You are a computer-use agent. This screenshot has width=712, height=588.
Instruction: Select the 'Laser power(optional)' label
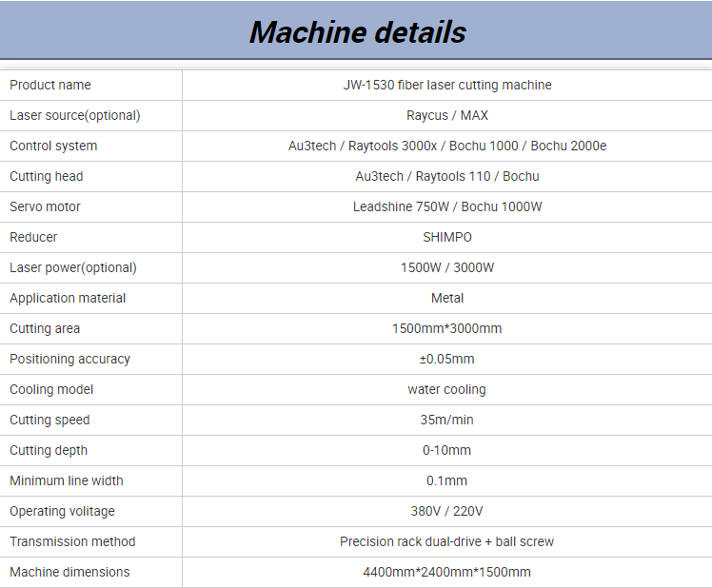(x=73, y=267)
